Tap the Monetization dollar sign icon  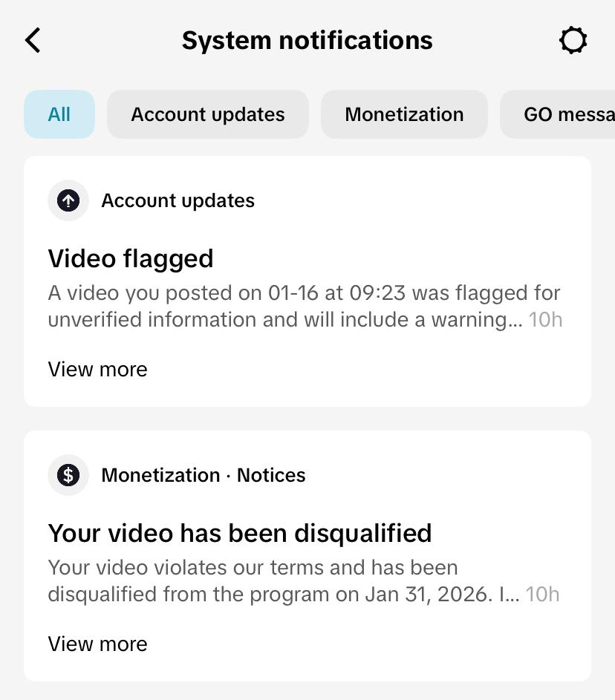pyautogui.click(x=68, y=475)
